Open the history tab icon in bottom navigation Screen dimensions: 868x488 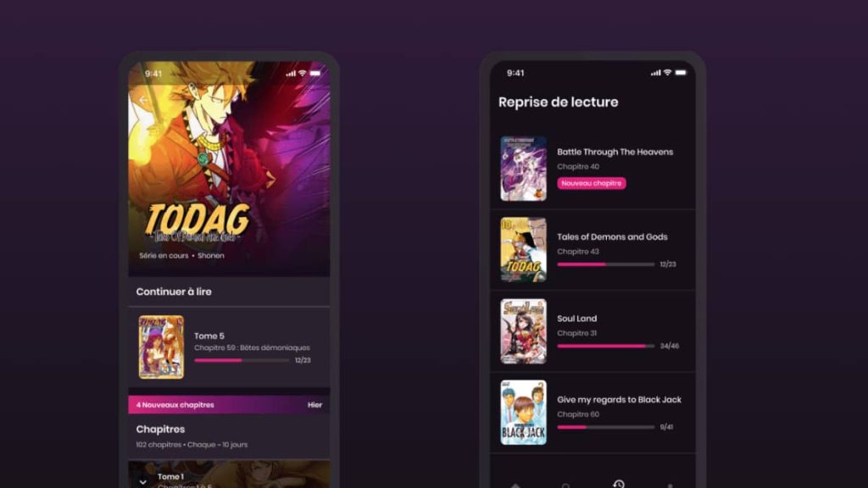pyautogui.click(x=618, y=484)
